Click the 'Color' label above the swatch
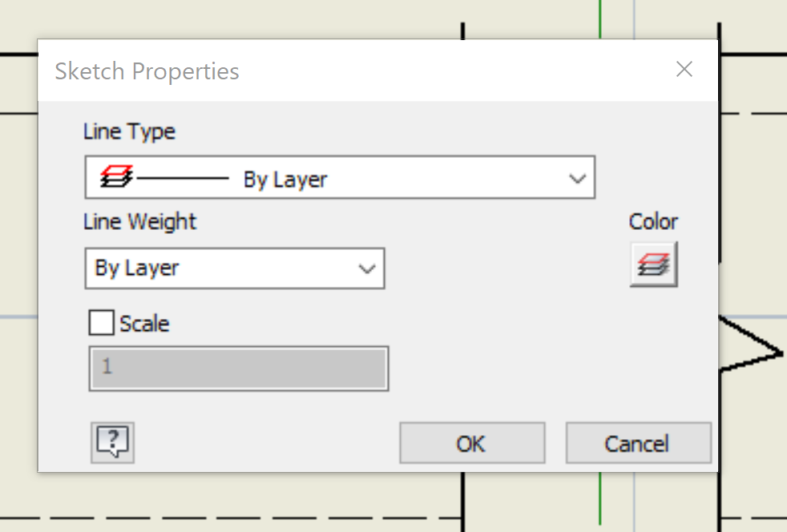The width and height of the screenshot is (787, 532). click(x=652, y=221)
